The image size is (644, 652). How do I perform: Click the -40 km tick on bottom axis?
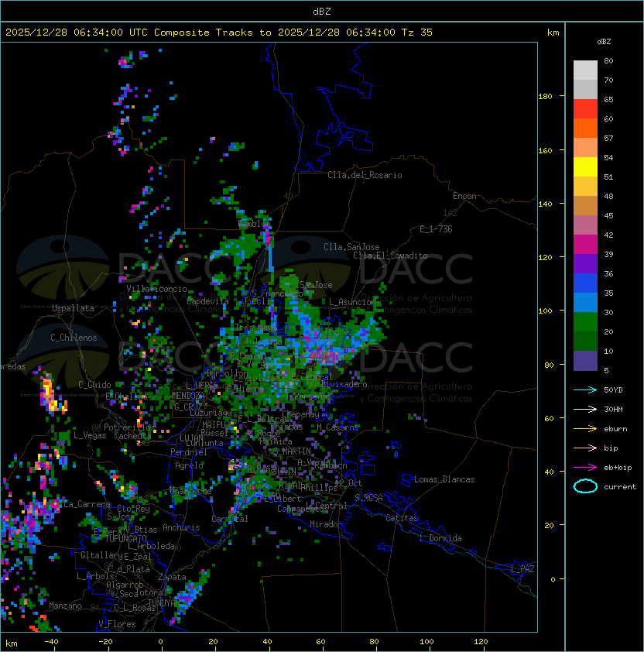[x=52, y=642]
